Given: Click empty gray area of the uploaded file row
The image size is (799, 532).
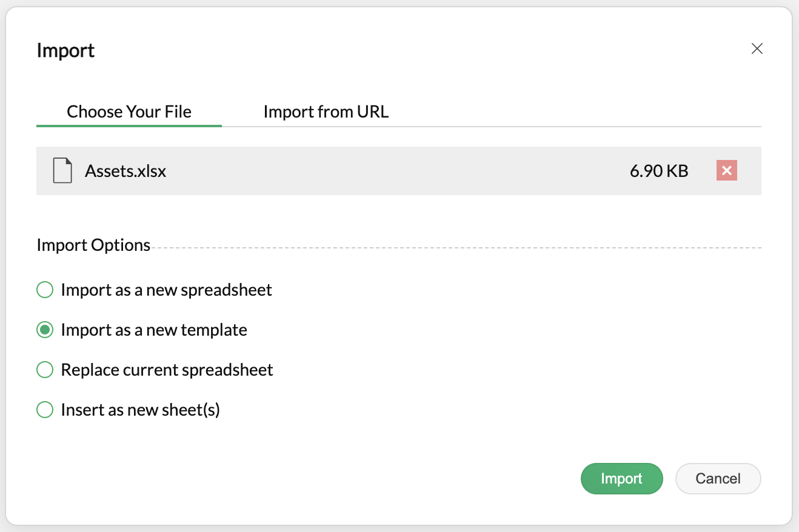Looking at the screenshot, I should point(394,171).
